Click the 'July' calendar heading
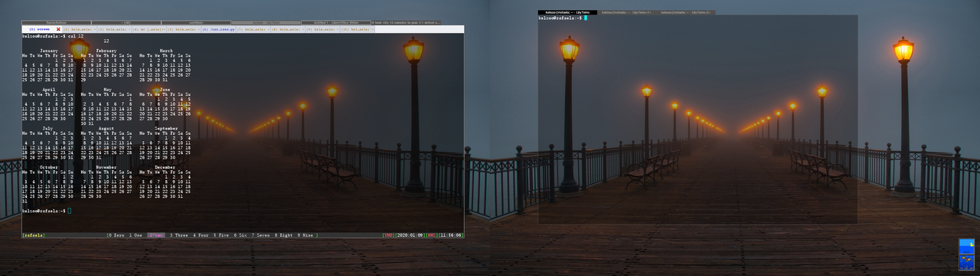Image resolution: width=980 pixels, height=276 pixels. [x=47, y=128]
